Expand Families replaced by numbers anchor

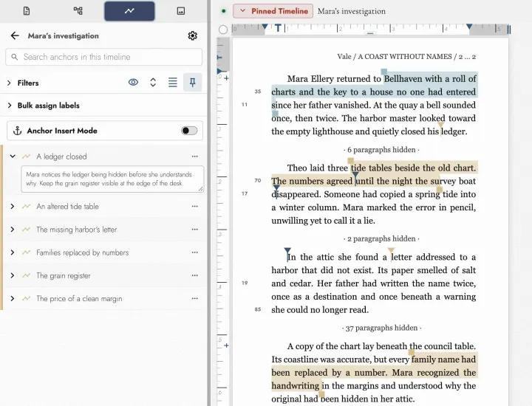point(13,252)
